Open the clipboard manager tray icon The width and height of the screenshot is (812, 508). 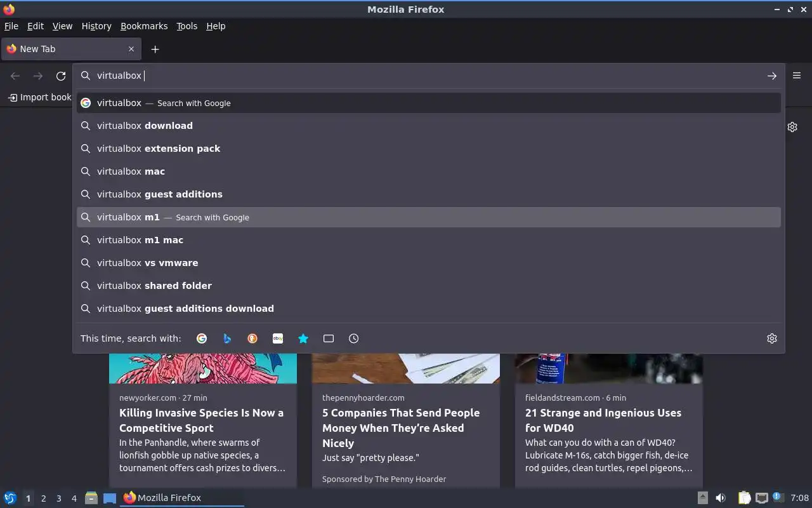[x=744, y=498]
